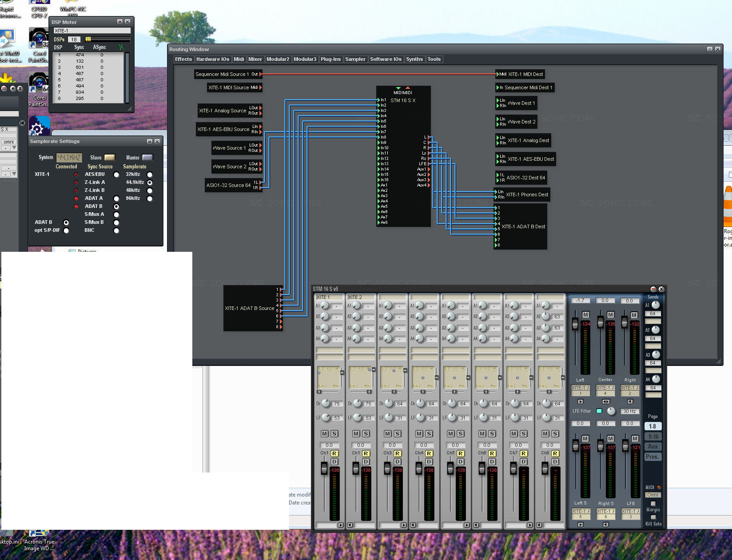Select S/Mux A as sync source

click(116, 214)
